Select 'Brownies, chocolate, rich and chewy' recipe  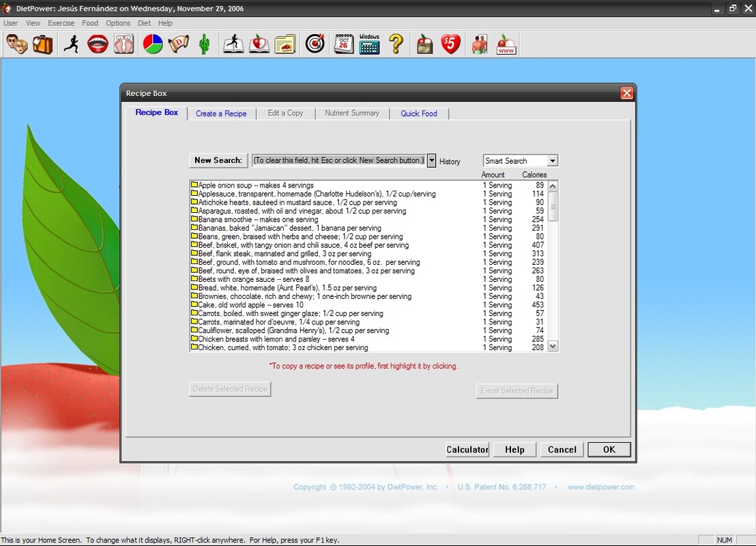(x=368, y=296)
